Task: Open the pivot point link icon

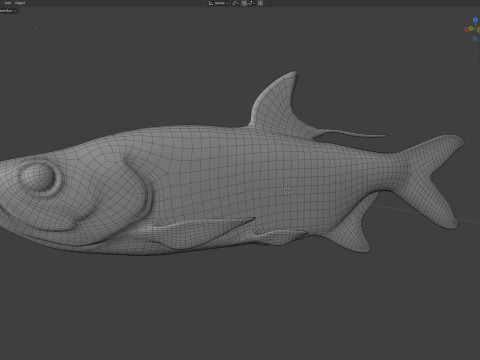Action: coord(235,3)
